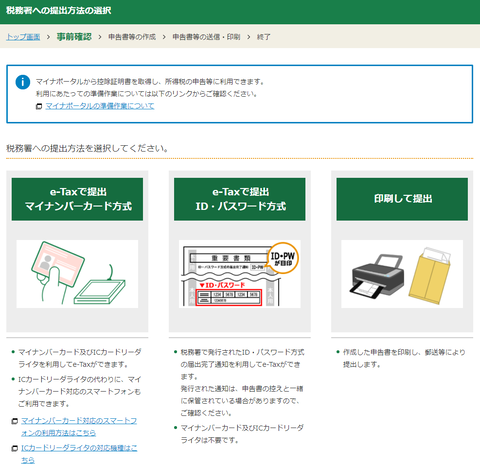Select 印刷して提出 button
480x464 pixels.
402,199
